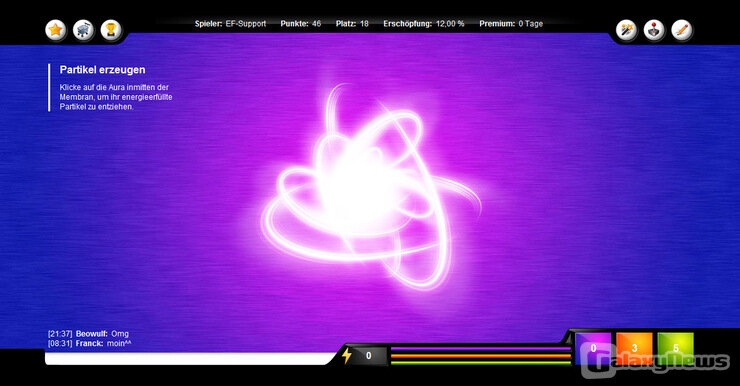The width and height of the screenshot is (740, 386).
Task: Open the gold trophy icon button
Action: (111, 30)
